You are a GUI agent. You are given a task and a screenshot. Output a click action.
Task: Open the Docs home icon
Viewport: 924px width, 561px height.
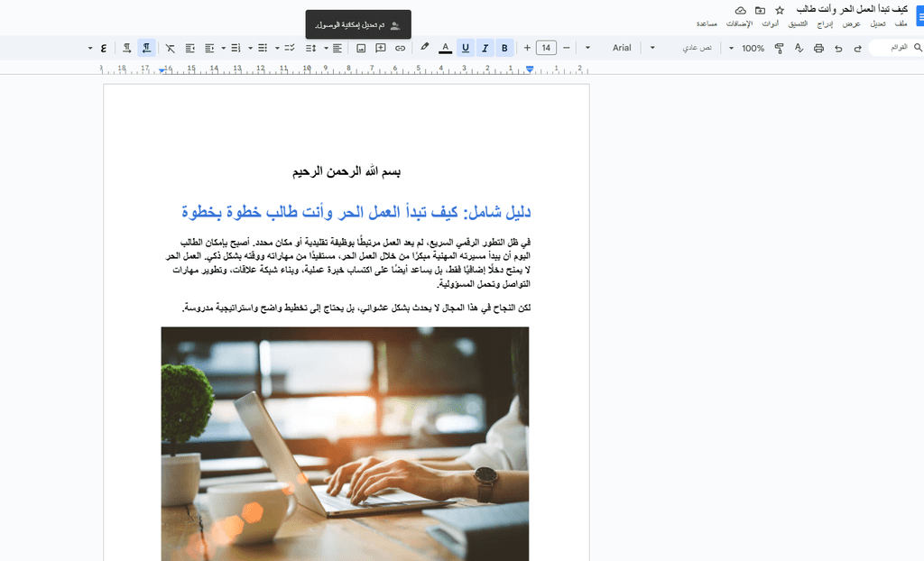(919, 16)
